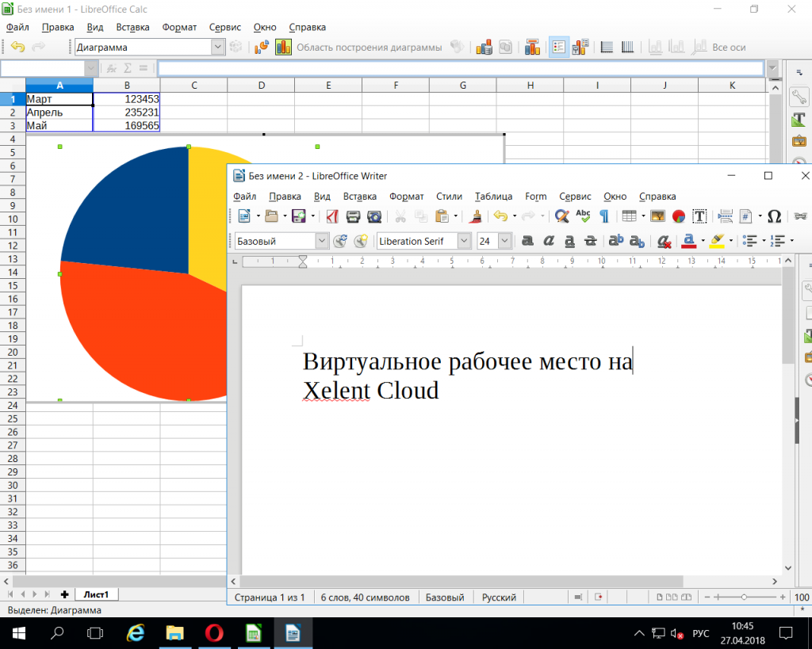Image resolution: width=812 pixels, height=649 pixels.
Task: Toggle Bold formatting in Writer
Action: (x=527, y=241)
